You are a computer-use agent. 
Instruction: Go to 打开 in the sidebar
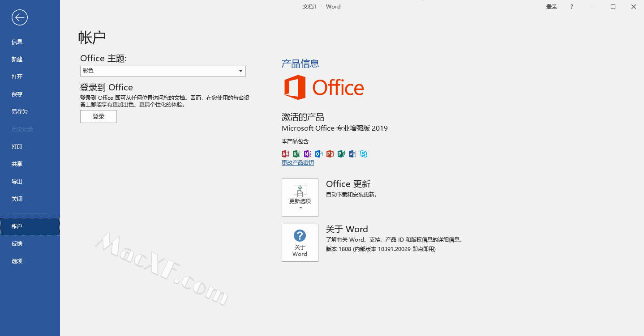coord(30,77)
